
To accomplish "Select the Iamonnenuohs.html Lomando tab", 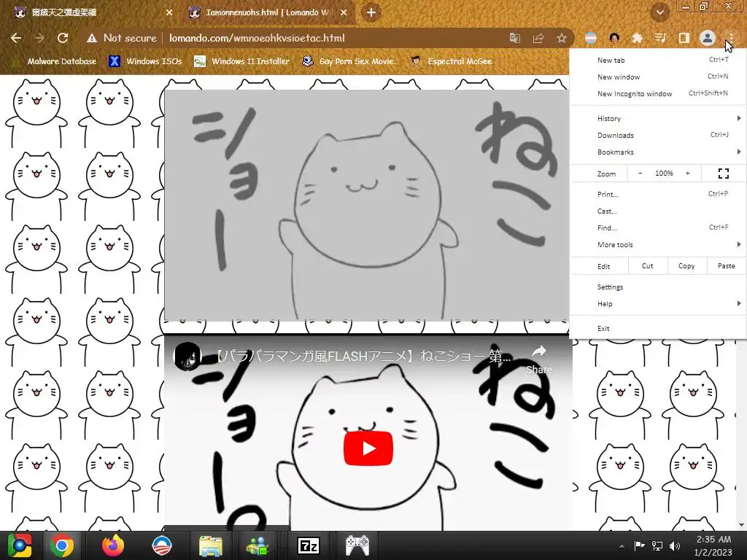I will (268, 13).
